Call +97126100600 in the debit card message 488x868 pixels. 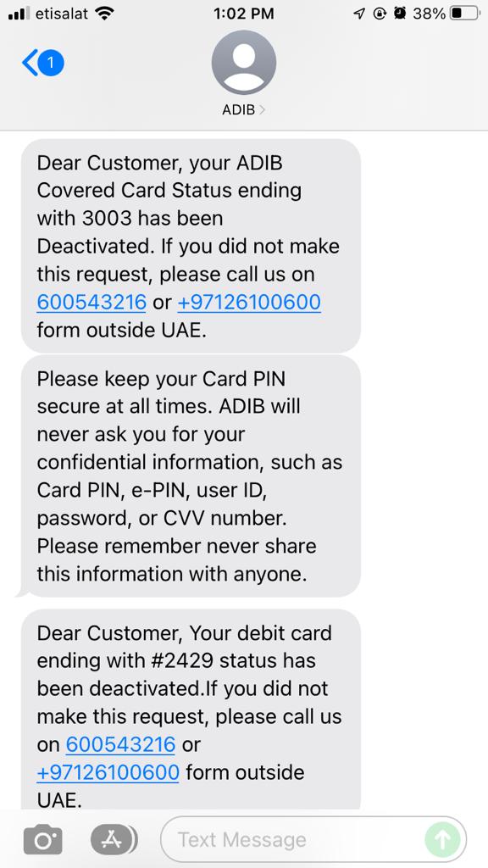coord(108,772)
